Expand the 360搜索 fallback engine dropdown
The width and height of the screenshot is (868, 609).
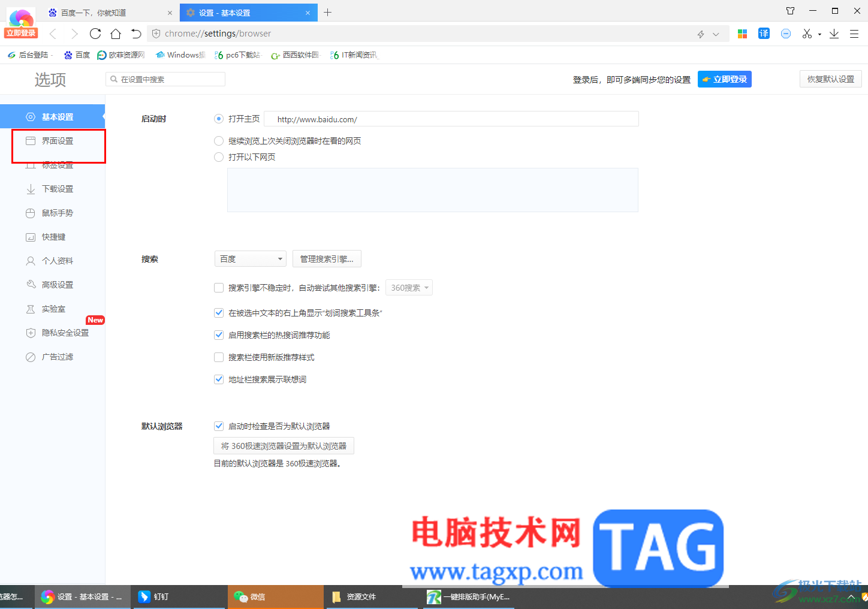pos(409,288)
